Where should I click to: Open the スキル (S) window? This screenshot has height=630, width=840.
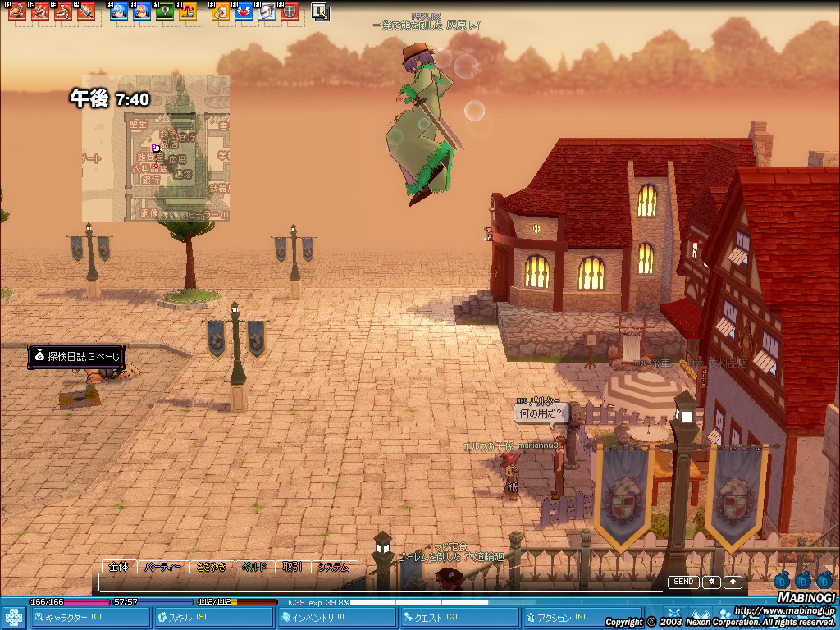point(212,618)
